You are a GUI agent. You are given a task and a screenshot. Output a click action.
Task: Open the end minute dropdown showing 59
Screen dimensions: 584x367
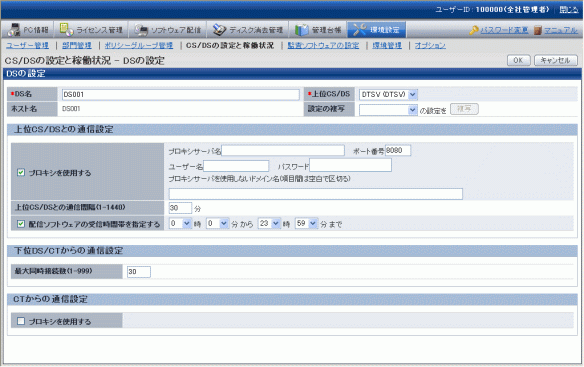click(x=307, y=224)
